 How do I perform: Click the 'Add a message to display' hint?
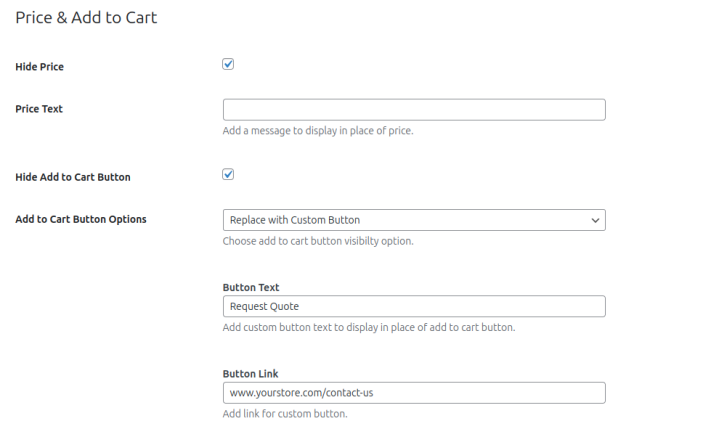318,131
